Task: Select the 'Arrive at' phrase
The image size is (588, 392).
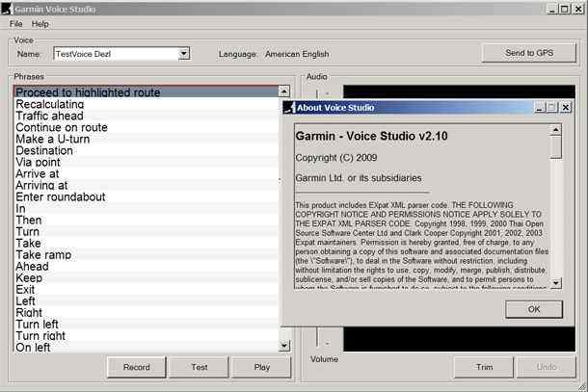Action: (146, 173)
